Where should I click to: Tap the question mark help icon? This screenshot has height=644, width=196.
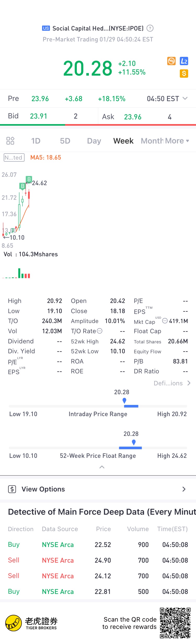(x=150, y=28)
